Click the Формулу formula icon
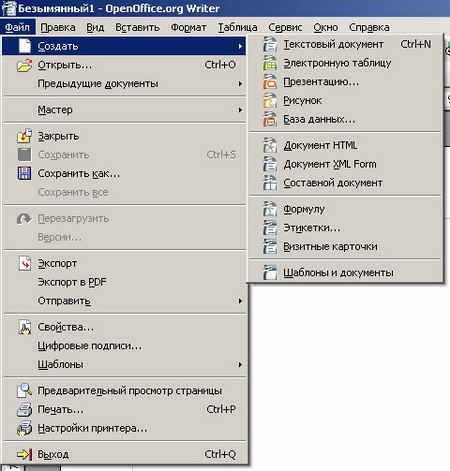 tap(270, 209)
